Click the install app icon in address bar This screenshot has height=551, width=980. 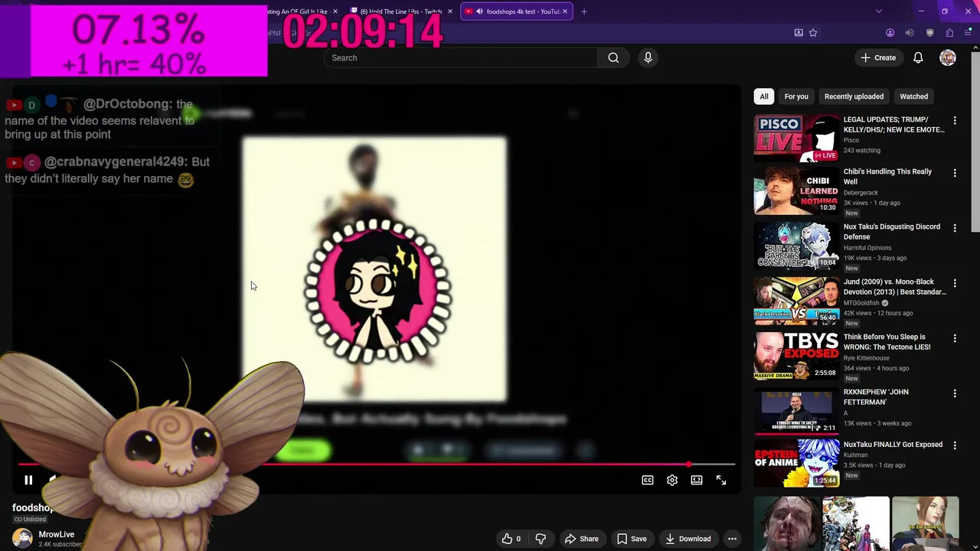(x=799, y=33)
